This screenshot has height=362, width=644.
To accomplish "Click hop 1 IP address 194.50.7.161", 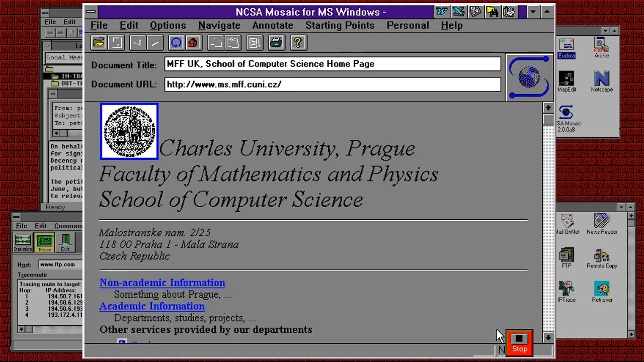I will pyautogui.click(x=65, y=297).
